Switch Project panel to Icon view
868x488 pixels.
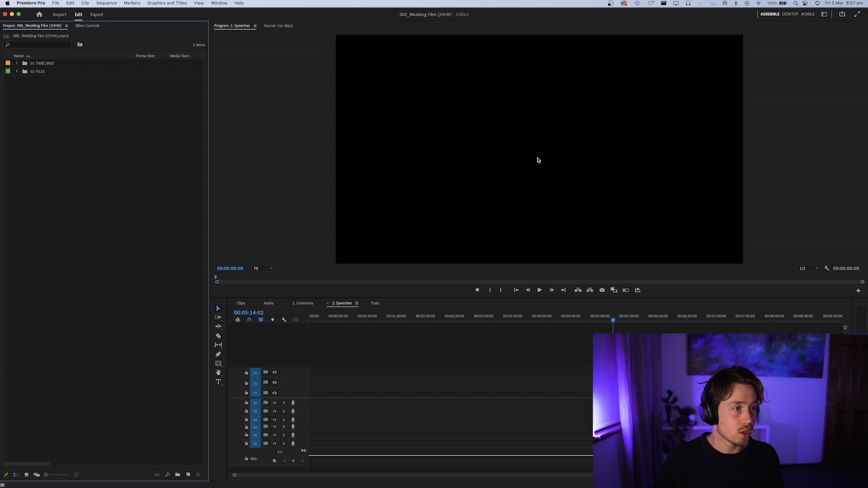coord(26,474)
